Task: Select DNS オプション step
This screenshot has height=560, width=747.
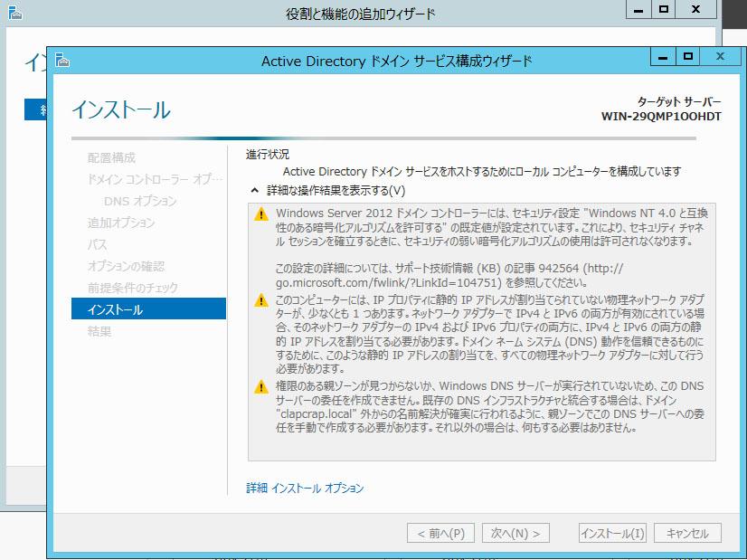Action: pyautogui.click(x=140, y=201)
